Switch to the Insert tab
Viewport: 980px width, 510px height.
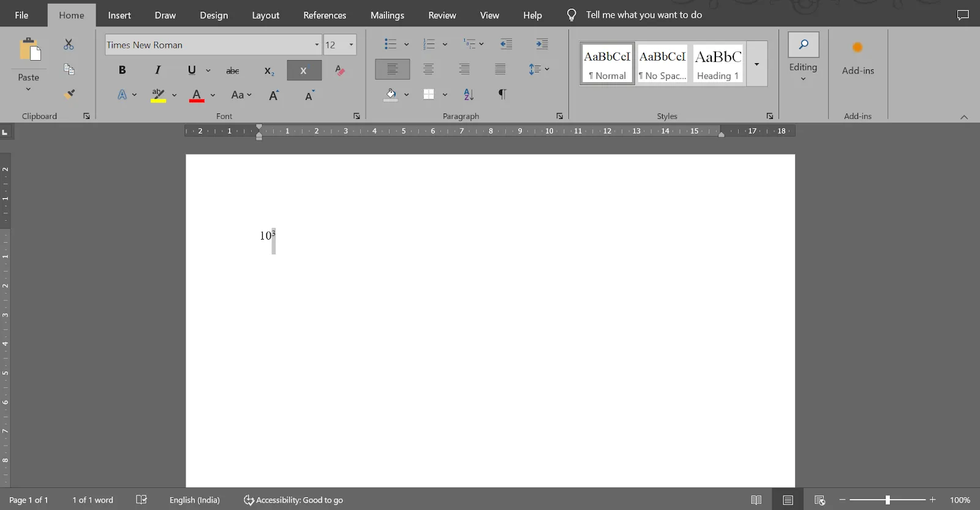pyautogui.click(x=119, y=15)
